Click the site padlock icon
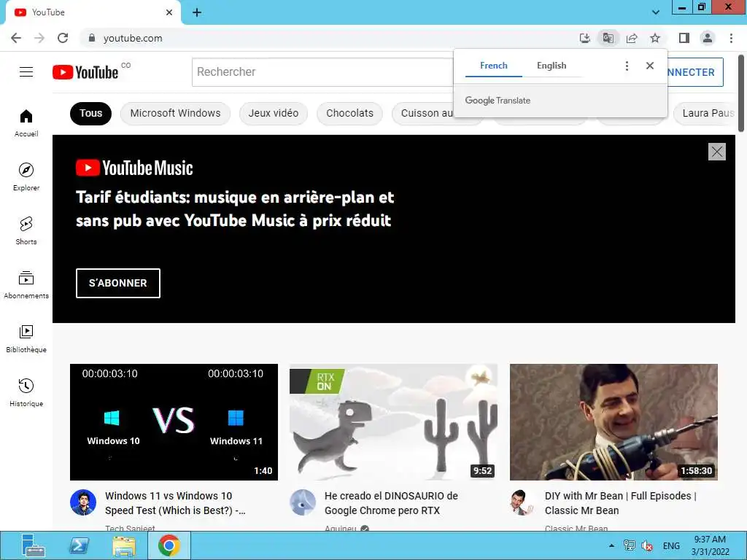 click(92, 38)
